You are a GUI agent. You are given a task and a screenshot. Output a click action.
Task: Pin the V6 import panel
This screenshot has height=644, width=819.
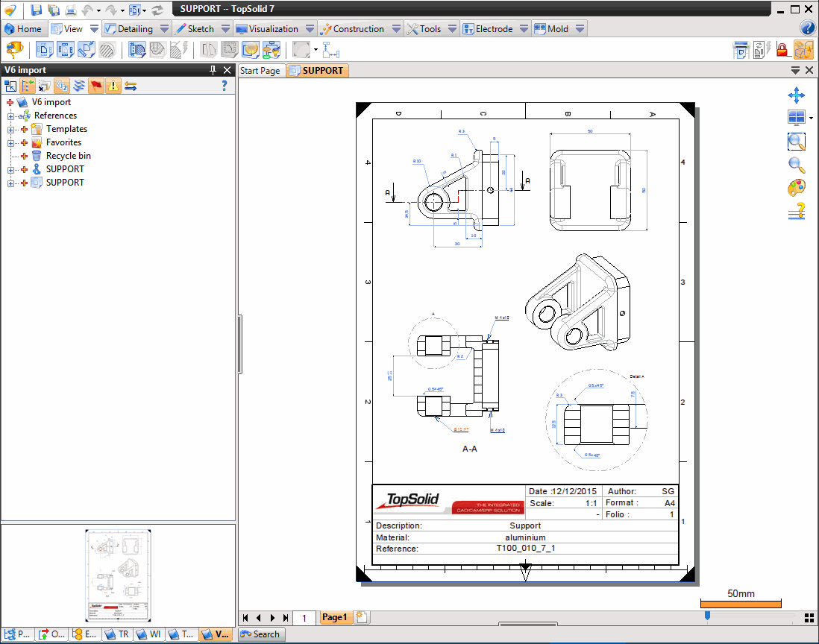(213, 70)
